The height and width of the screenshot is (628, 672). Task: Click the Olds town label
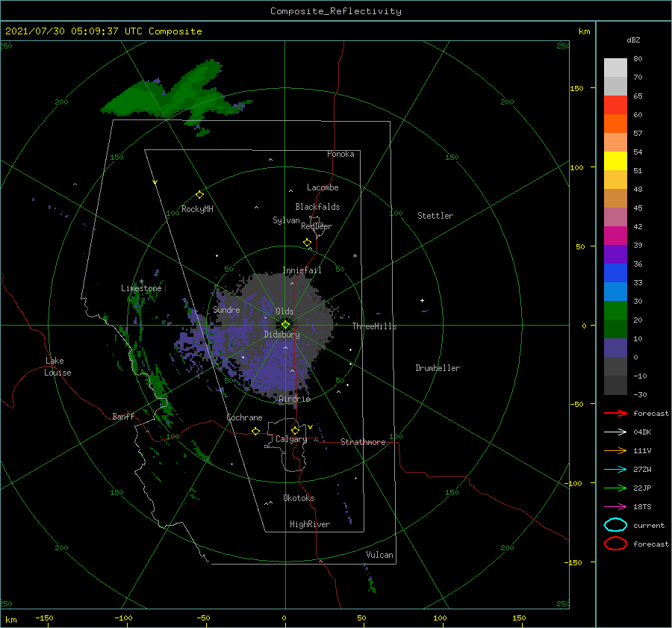coord(284,311)
